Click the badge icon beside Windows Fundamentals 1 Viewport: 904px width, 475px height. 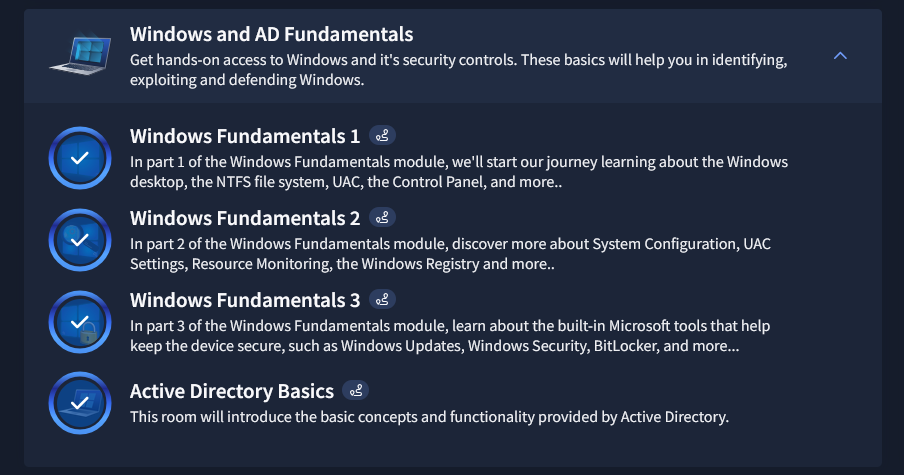(x=383, y=135)
